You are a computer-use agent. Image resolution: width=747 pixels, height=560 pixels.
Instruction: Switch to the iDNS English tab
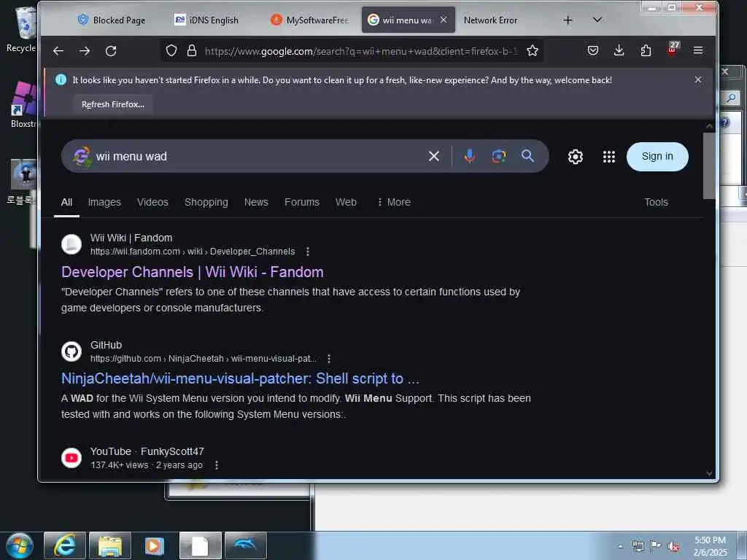[206, 20]
